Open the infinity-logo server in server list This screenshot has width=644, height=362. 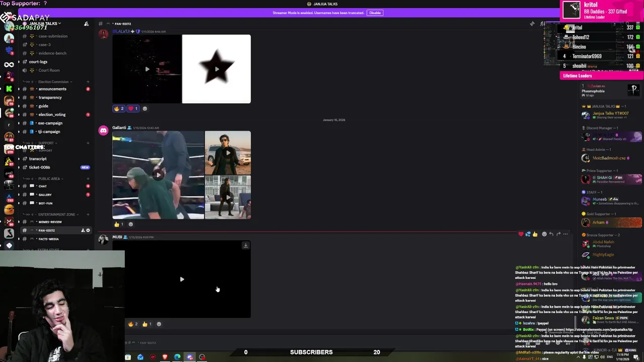pyautogui.click(x=9, y=64)
